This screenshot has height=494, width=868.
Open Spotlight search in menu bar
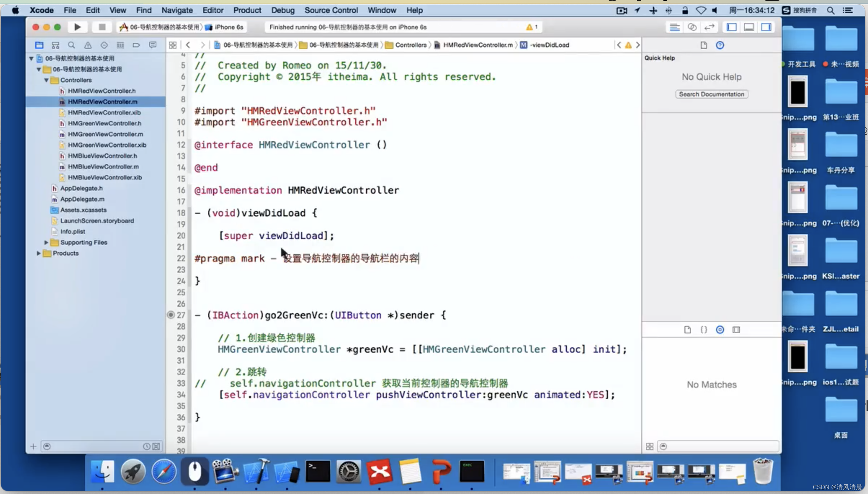(831, 10)
